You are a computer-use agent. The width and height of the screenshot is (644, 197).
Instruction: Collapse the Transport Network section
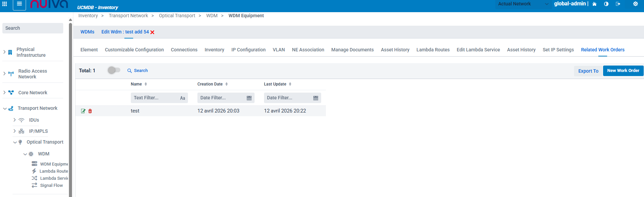click(5, 108)
